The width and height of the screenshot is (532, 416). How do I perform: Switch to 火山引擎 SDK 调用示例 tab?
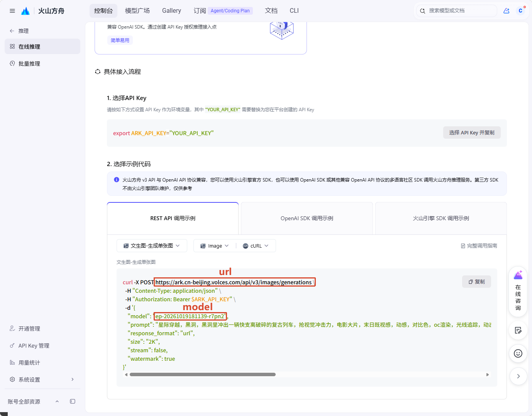441,218
